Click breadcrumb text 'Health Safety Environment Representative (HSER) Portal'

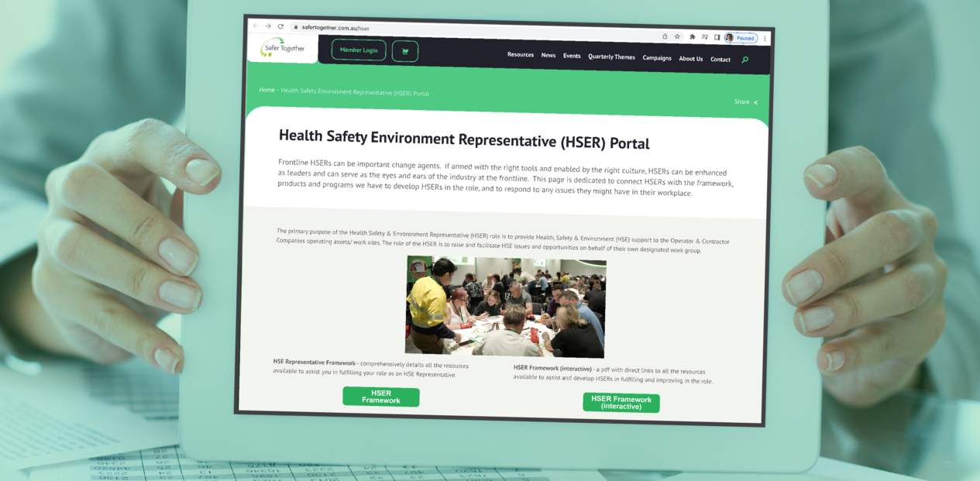pos(355,92)
